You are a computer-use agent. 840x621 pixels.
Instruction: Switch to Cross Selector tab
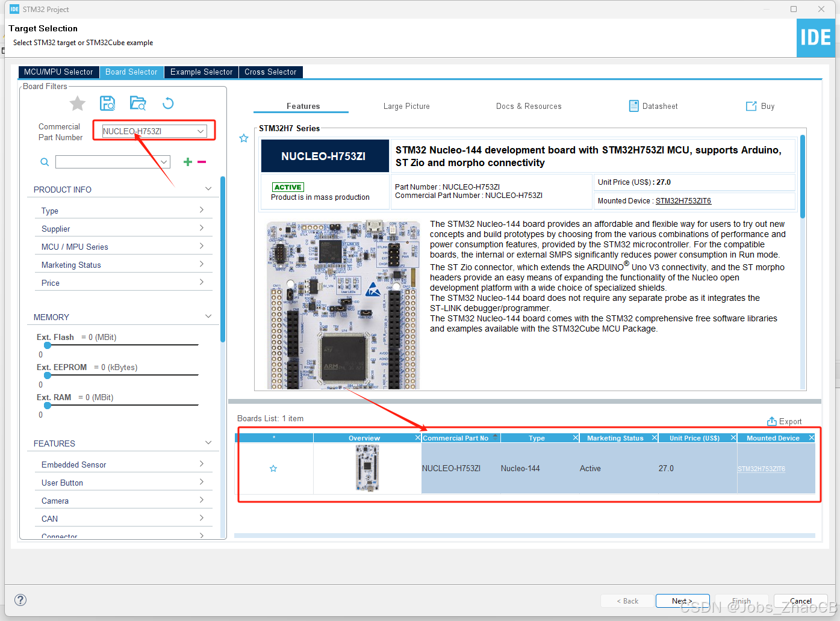click(x=270, y=72)
